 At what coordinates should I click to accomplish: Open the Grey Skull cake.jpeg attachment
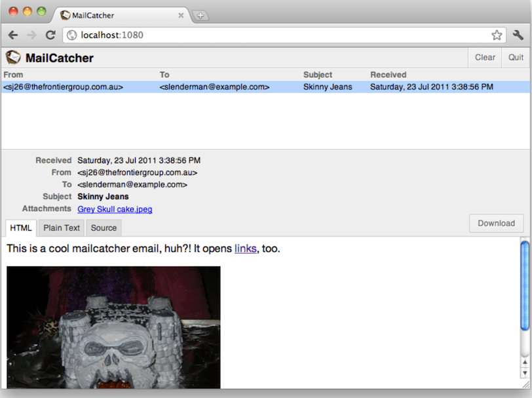pos(115,209)
